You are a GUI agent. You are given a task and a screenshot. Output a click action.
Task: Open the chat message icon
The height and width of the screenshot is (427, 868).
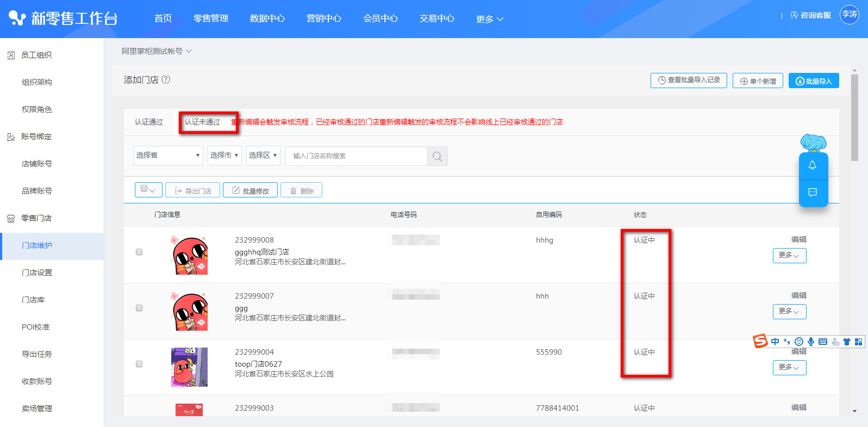pos(813,192)
